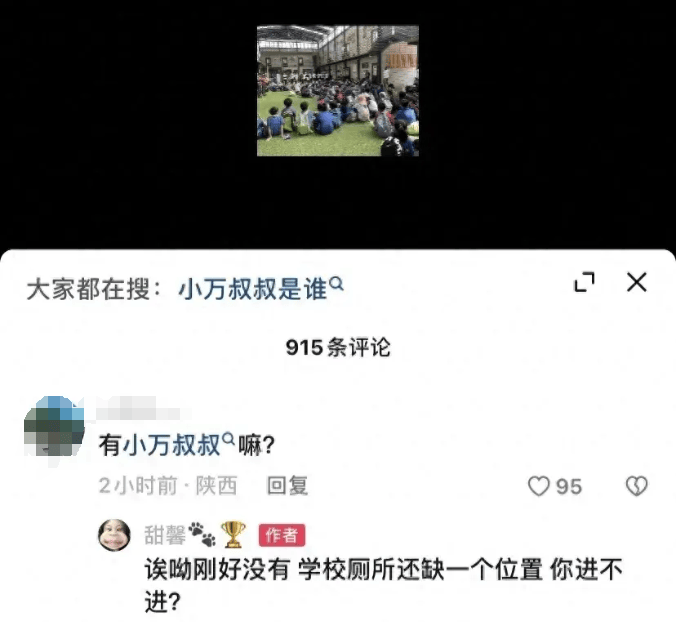Dislike the comment using broken heart icon
Screen dimensions: 677x622
(636, 486)
